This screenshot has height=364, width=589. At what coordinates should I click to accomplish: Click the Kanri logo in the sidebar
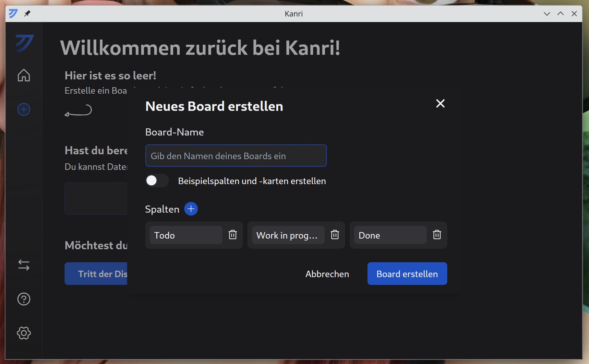(x=25, y=43)
